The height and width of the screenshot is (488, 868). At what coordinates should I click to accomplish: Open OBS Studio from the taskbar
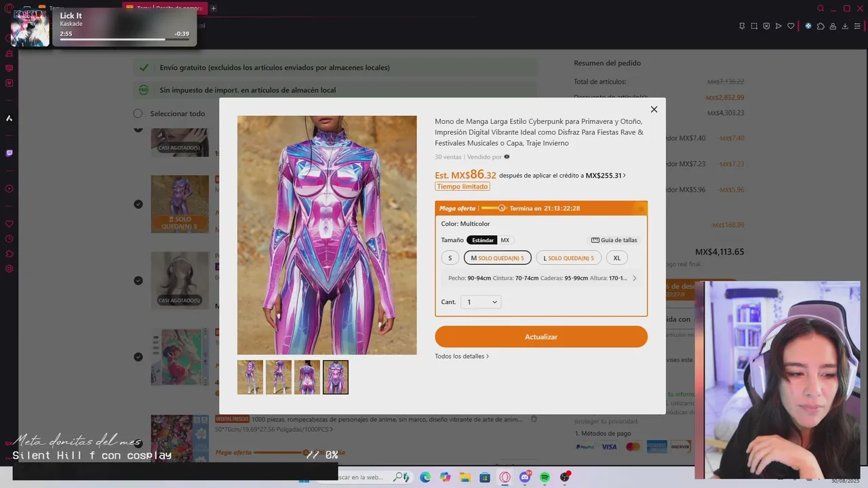click(x=564, y=477)
